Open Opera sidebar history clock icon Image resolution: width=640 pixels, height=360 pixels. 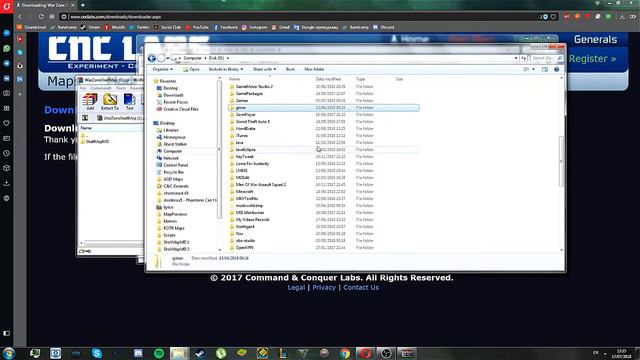click(x=7, y=153)
